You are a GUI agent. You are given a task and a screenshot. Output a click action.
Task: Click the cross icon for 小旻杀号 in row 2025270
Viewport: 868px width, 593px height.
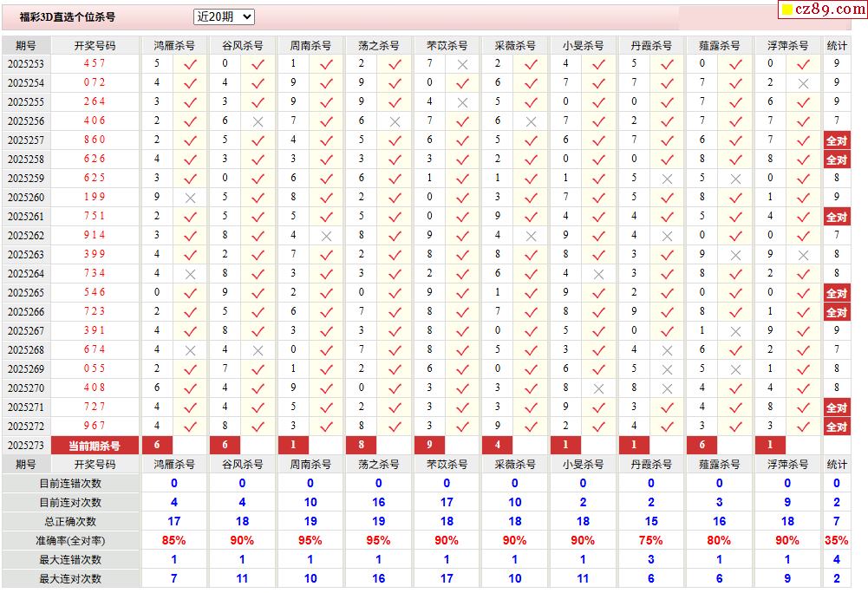(598, 388)
